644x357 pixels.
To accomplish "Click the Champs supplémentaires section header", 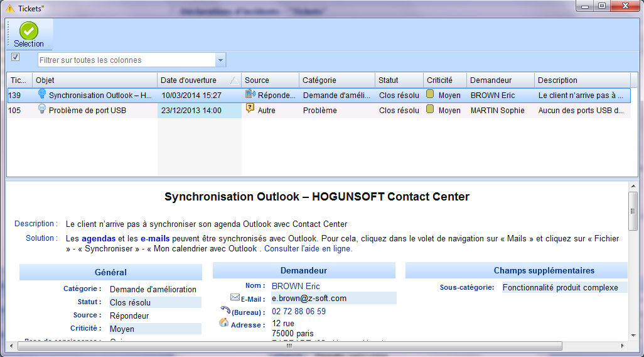I will coord(517,270).
